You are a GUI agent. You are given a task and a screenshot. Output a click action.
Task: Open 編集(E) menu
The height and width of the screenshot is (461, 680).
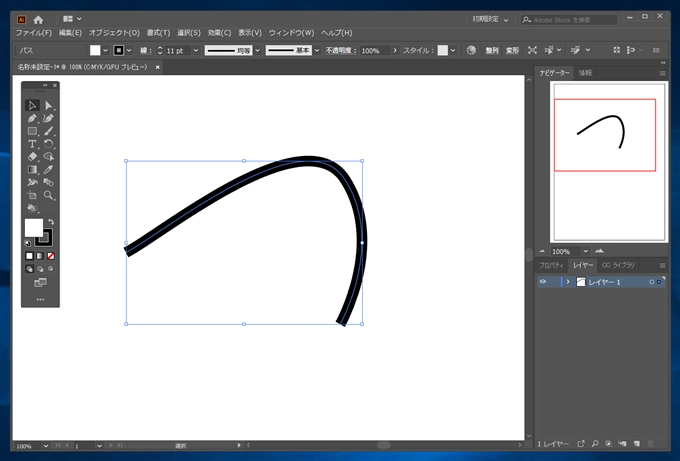point(70,33)
